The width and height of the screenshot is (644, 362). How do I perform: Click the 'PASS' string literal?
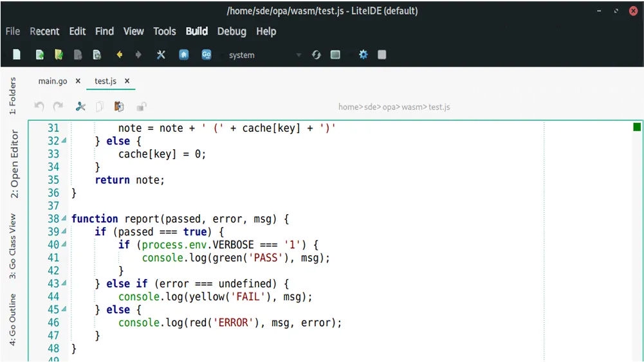tap(266, 258)
